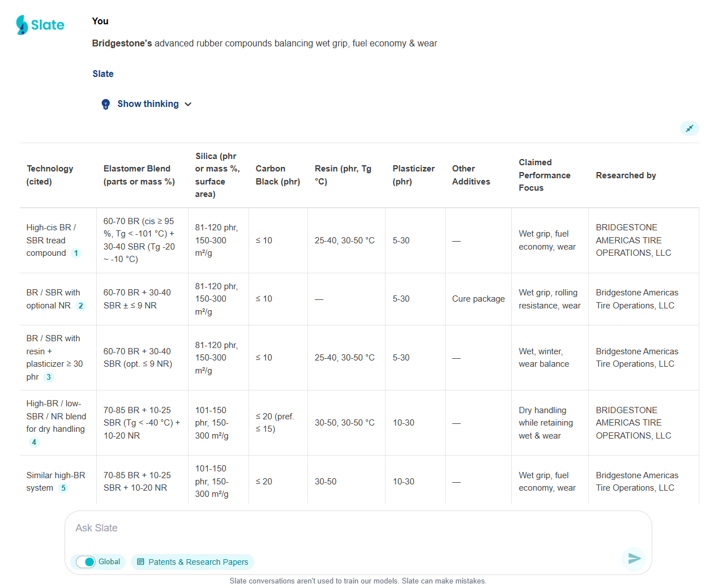Image resolution: width=714 pixels, height=588 pixels.
Task: Click the lightbulb thinking icon
Action: [106, 104]
